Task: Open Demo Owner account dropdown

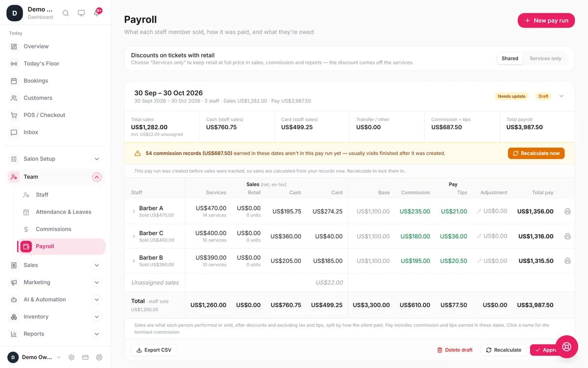Action: tap(34, 357)
